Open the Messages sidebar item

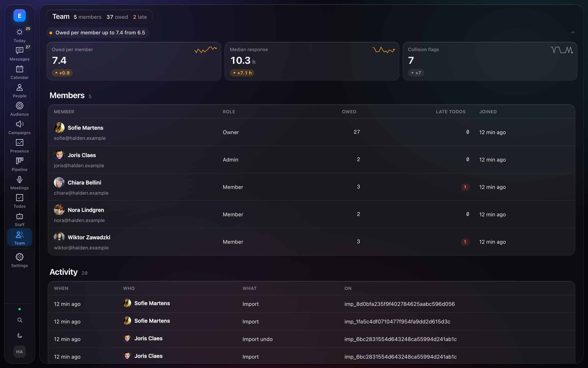[19, 54]
